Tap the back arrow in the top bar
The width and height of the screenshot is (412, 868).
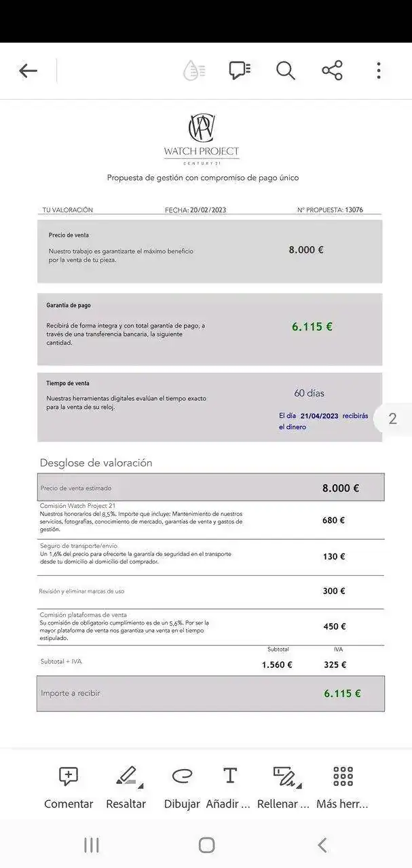point(28,71)
